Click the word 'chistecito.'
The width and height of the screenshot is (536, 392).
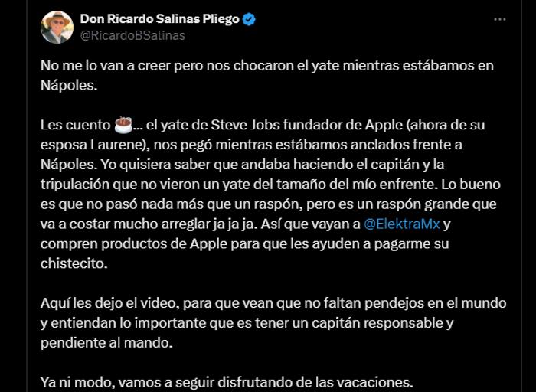point(74,264)
